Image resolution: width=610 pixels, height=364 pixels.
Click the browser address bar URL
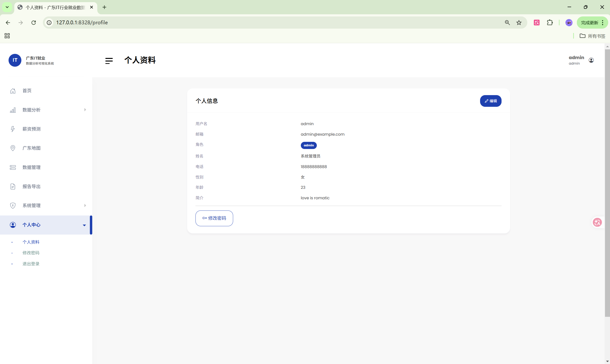[82, 23]
